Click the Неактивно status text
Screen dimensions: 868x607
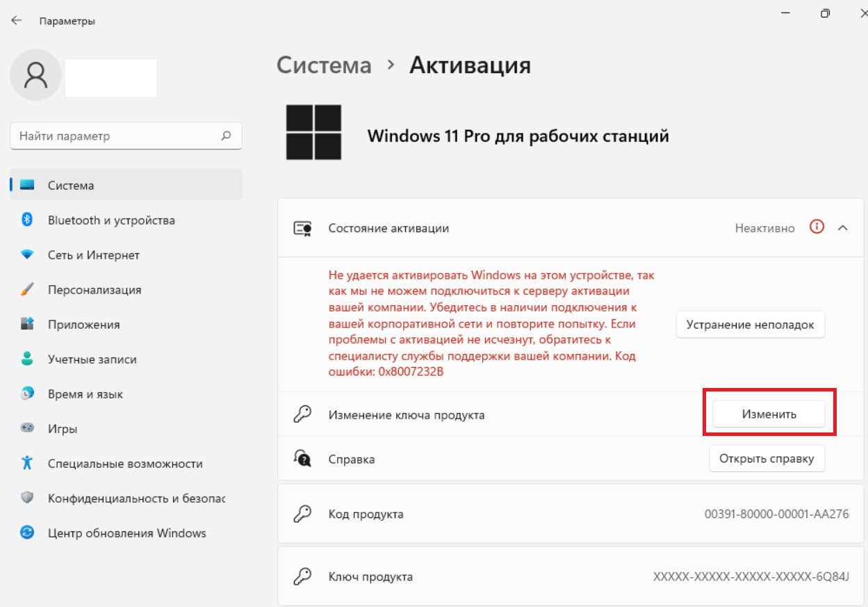(764, 228)
